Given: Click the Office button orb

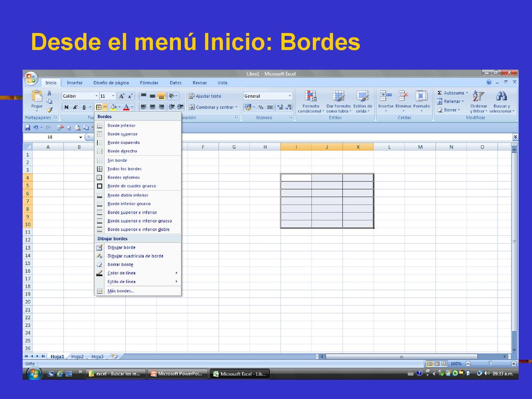Looking at the screenshot, I should click(x=31, y=78).
